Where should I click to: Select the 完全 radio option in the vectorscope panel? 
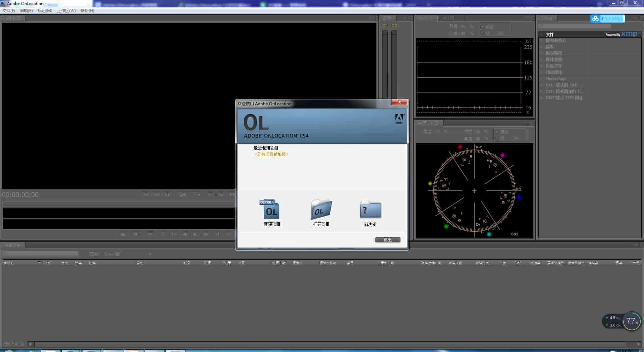point(497,132)
